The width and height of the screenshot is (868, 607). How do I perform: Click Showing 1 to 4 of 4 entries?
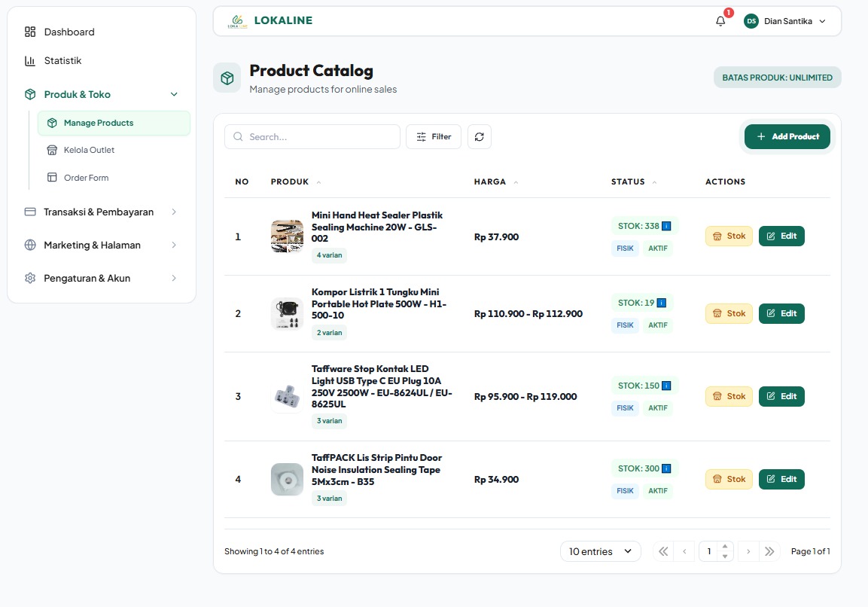tap(274, 551)
